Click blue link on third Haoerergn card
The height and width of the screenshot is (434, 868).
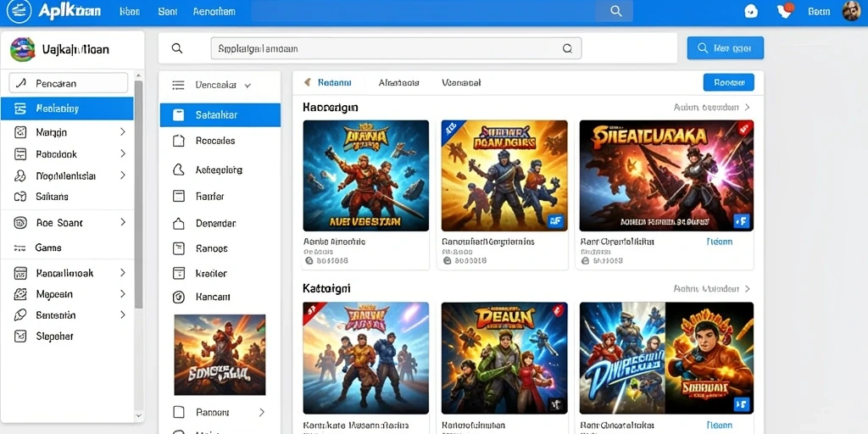coord(720,242)
